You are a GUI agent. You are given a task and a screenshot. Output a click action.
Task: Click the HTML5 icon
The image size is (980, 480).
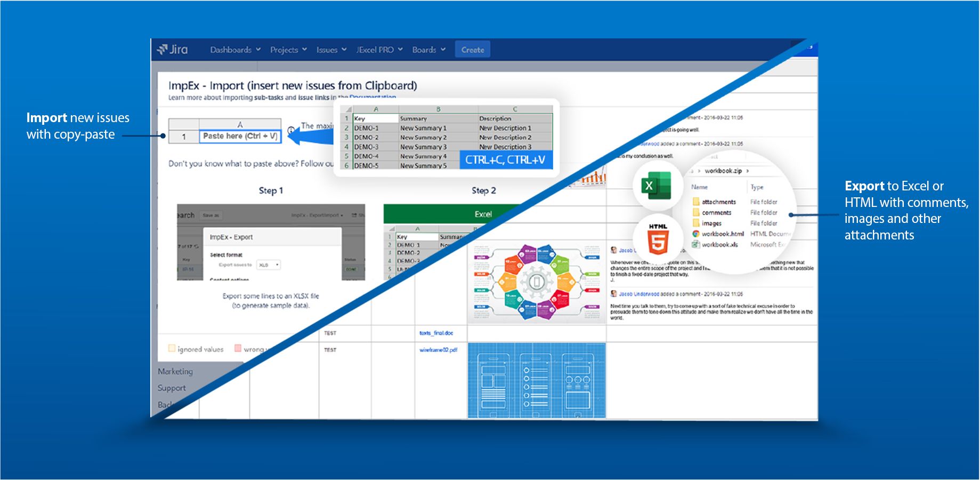pyautogui.click(x=658, y=238)
